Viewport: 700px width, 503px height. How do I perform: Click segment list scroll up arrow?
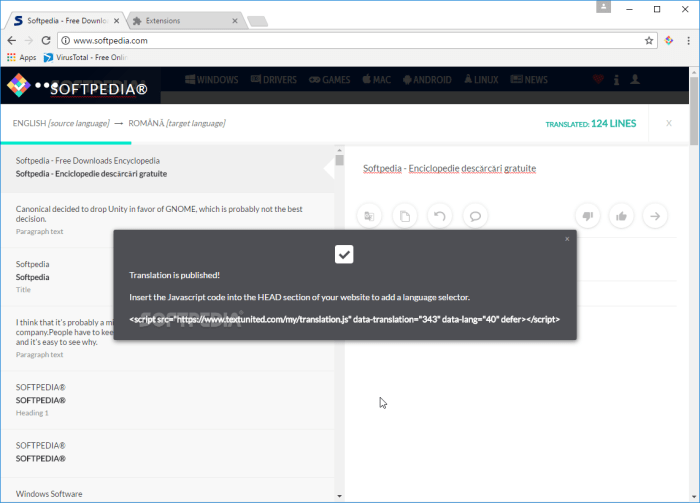point(339,150)
